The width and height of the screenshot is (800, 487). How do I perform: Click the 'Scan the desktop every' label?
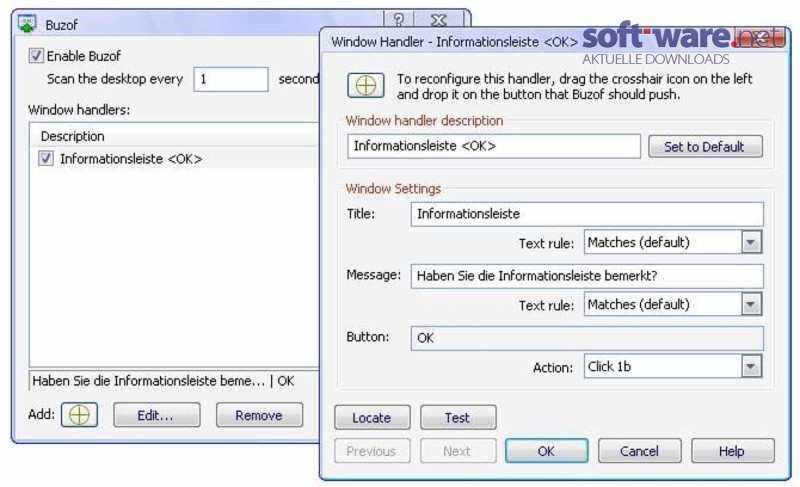pyautogui.click(x=115, y=79)
